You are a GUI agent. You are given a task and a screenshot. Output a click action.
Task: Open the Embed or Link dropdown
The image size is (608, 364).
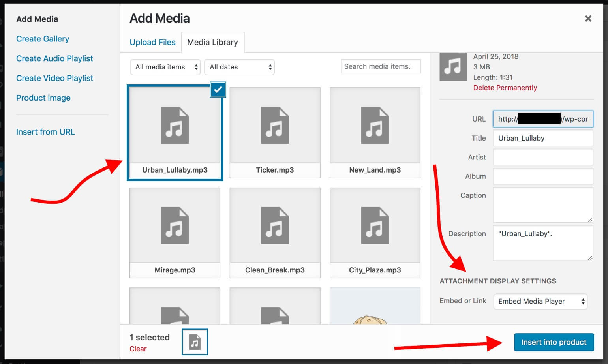point(540,301)
